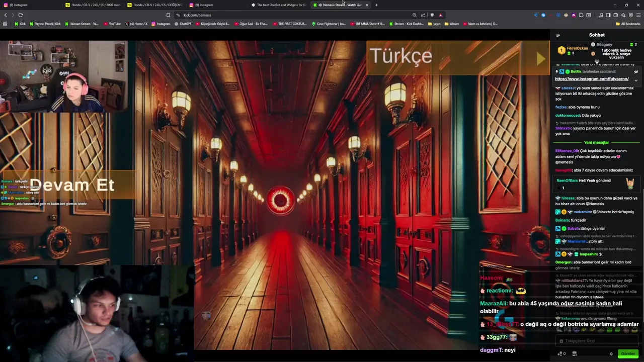
Task: Click username Mamilerns in chat
Action: pos(577,241)
